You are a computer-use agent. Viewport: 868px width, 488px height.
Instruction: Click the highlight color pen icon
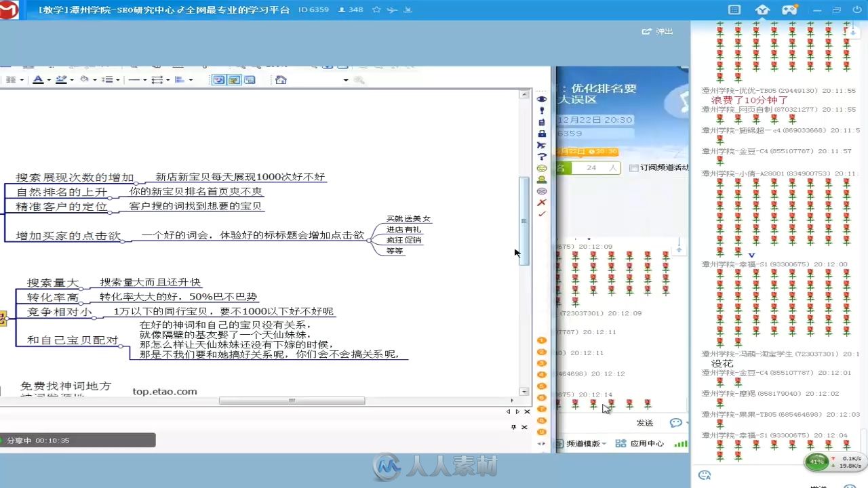[60, 80]
